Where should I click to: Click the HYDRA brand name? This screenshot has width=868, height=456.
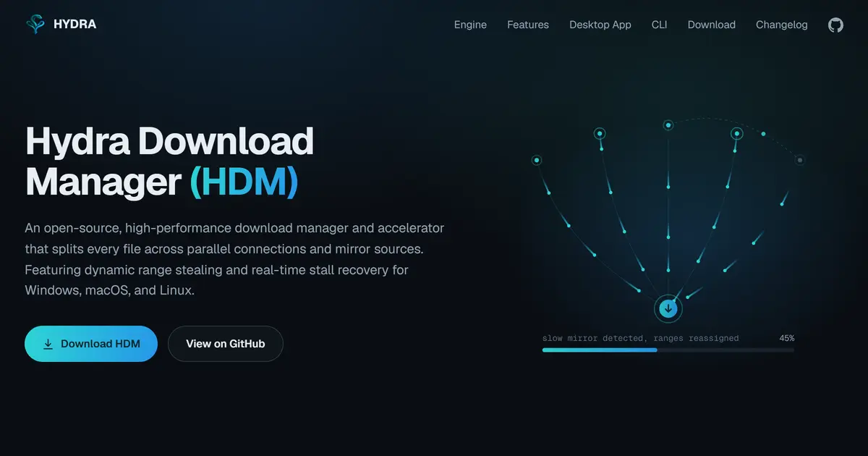pos(75,25)
